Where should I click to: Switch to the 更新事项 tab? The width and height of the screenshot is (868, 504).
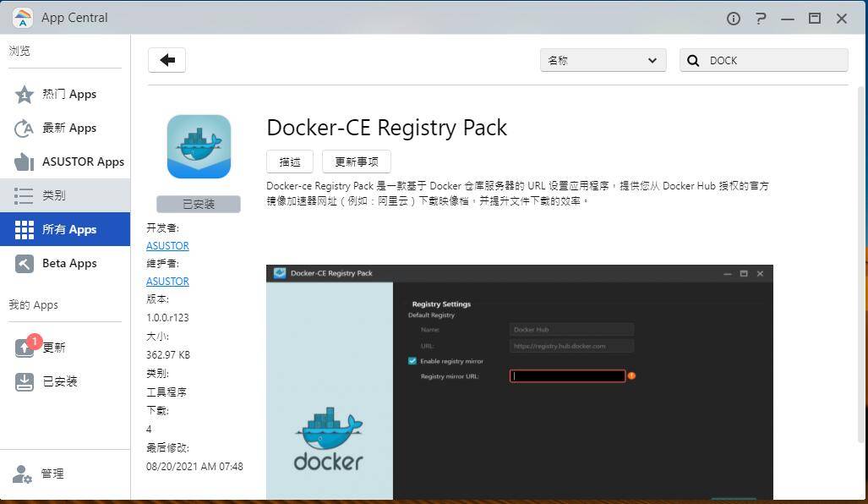click(x=356, y=162)
